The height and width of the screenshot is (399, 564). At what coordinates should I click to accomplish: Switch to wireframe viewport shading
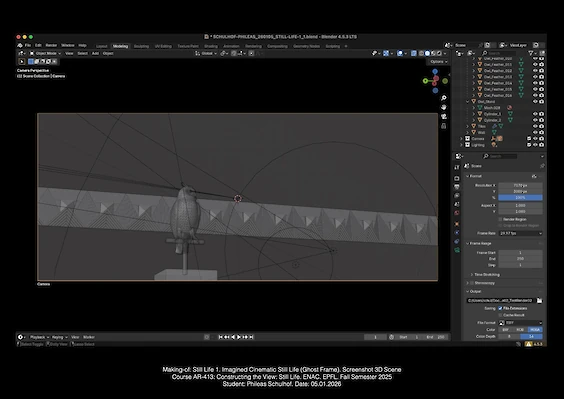tap(421, 53)
